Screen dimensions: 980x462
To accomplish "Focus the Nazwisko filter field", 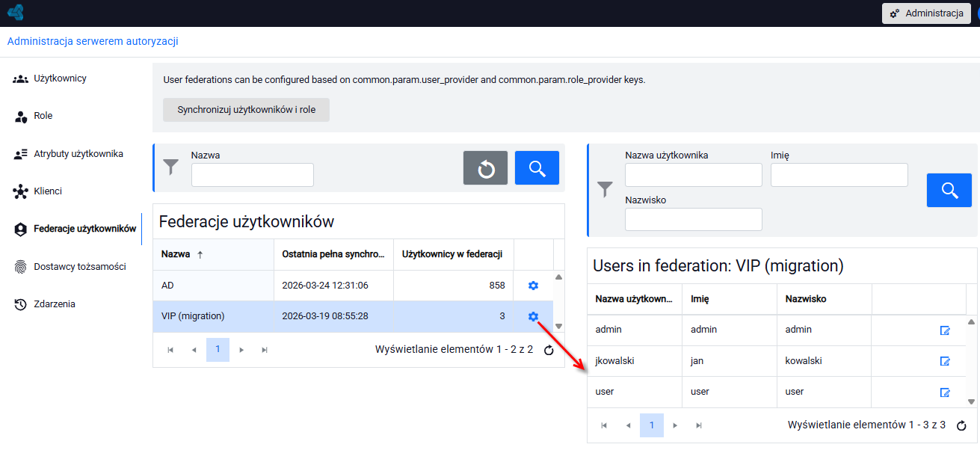I will (694, 219).
